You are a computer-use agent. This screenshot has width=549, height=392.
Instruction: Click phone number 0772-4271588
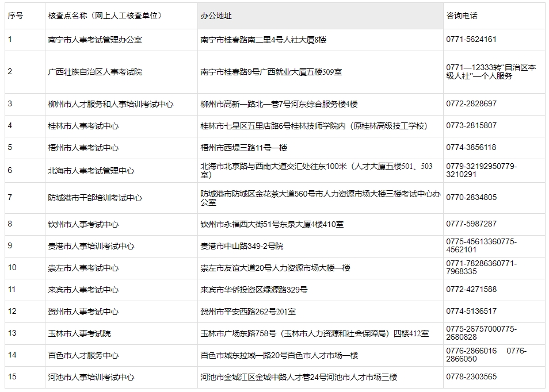coord(471,289)
